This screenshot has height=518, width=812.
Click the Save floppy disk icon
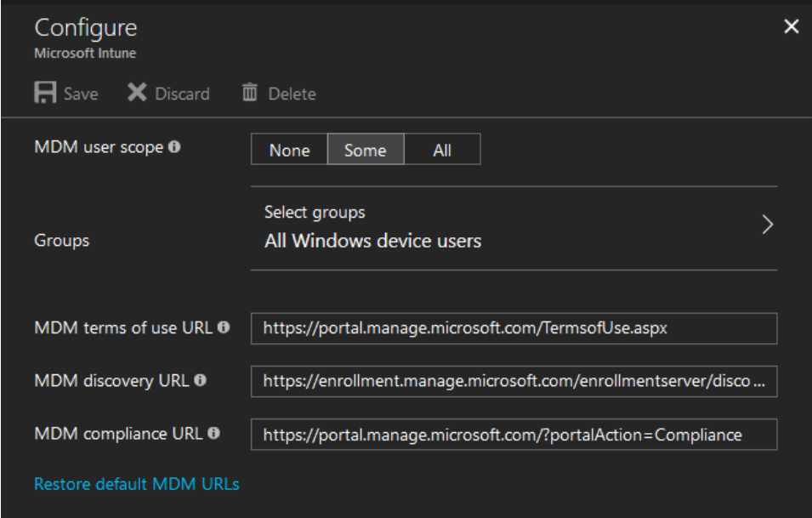tap(45, 93)
